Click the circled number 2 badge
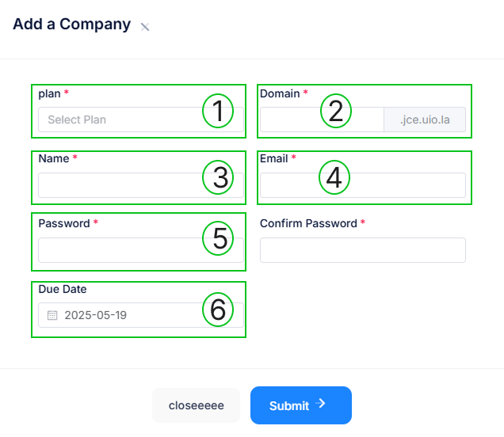This screenshot has height=437, width=504. point(335,112)
